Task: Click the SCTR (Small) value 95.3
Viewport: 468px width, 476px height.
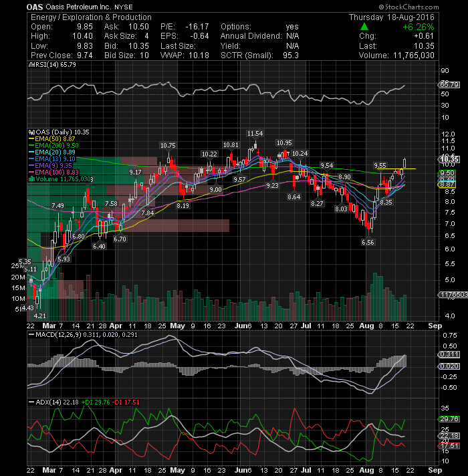Action: [x=291, y=55]
